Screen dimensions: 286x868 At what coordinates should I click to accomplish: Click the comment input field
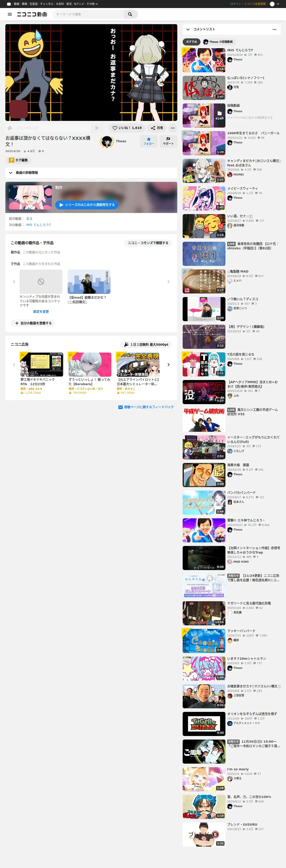coord(53,128)
